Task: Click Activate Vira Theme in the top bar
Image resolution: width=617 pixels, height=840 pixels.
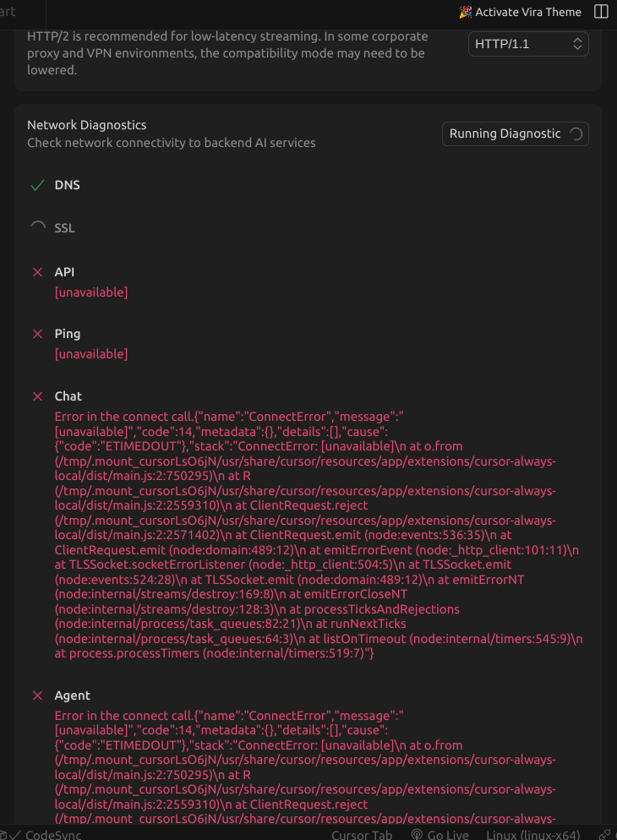Action: [x=521, y=12]
